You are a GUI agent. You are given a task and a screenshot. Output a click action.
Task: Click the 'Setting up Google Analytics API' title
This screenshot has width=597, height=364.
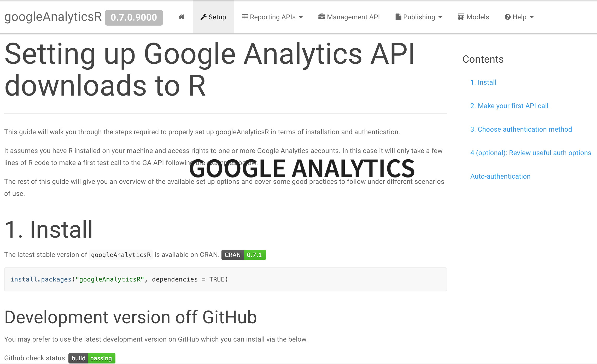pyautogui.click(x=210, y=70)
